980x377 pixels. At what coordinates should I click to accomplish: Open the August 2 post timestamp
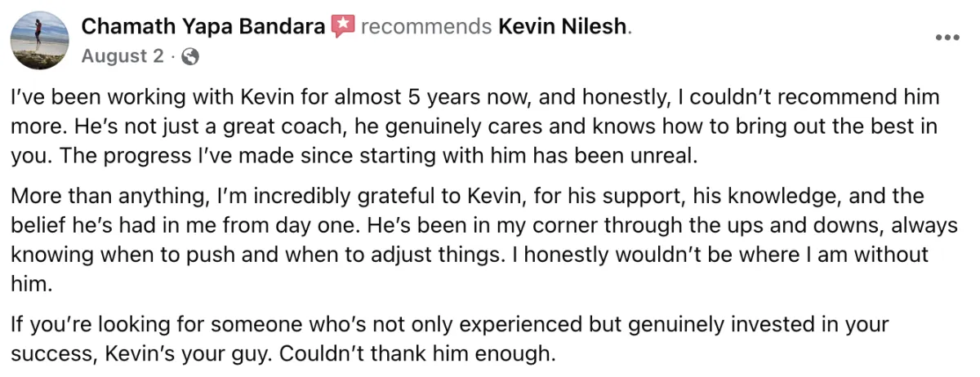pos(122,56)
